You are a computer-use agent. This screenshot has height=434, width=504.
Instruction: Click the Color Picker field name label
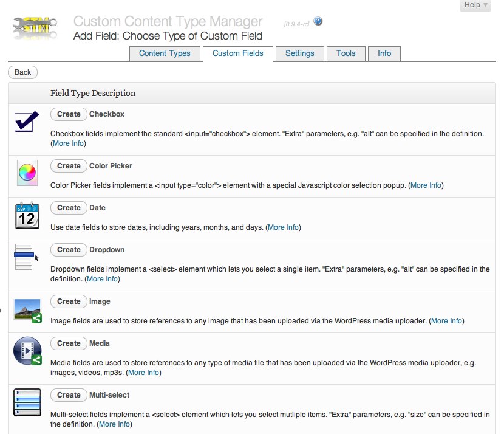(111, 166)
